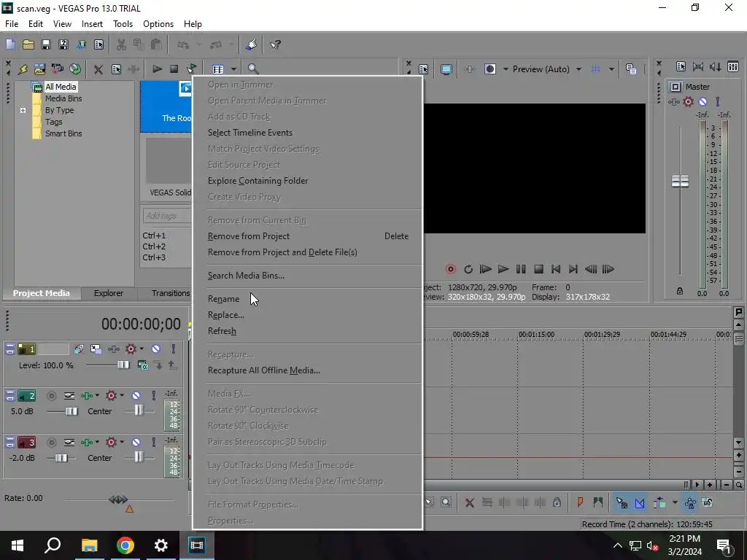Click audio track 2 volume slider handle
The width and height of the screenshot is (747, 560).
[71, 411]
